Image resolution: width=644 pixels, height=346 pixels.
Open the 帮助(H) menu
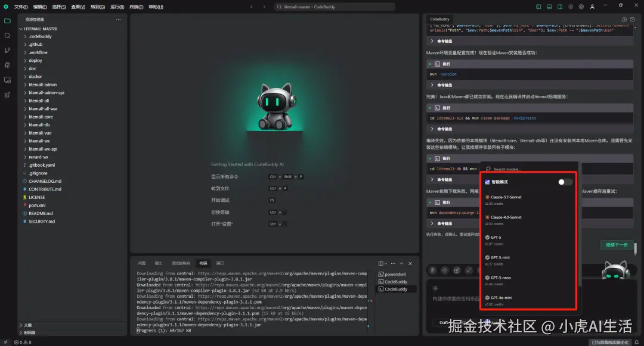[156, 7]
